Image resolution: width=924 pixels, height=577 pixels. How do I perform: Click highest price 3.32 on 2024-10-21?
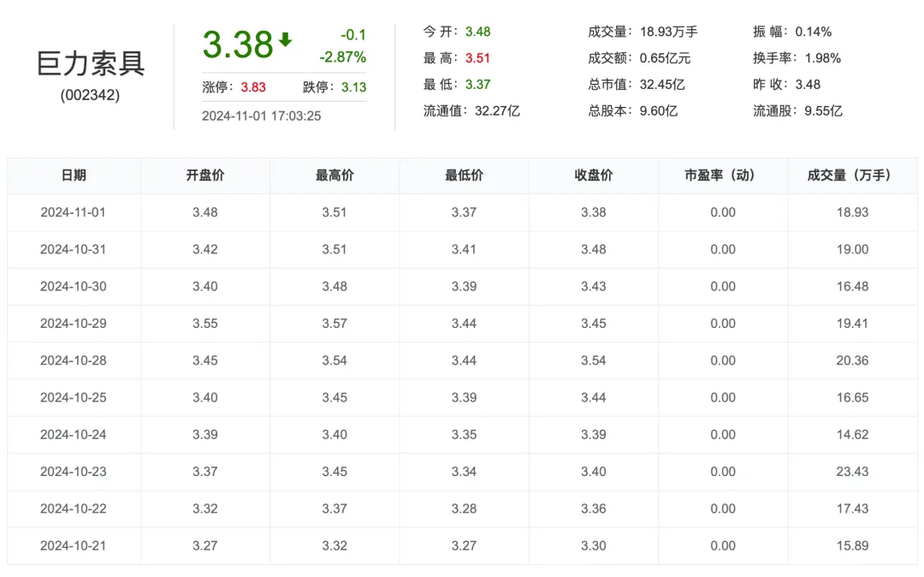(335, 546)
